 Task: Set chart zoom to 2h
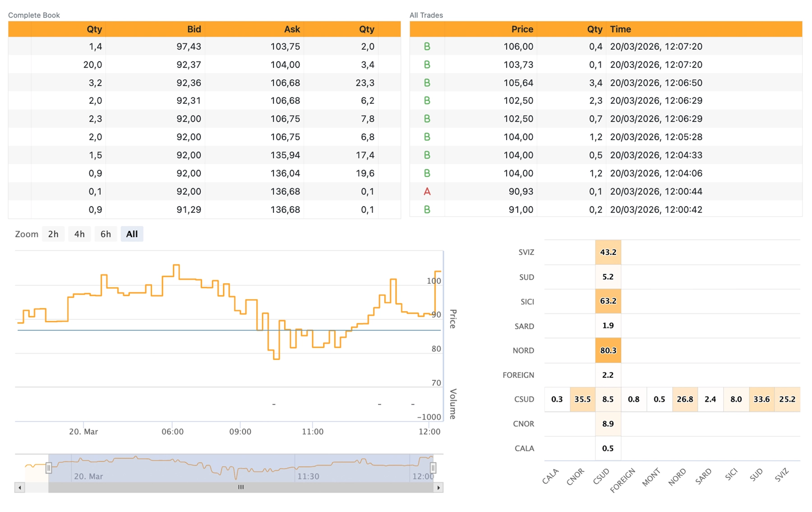53,234
